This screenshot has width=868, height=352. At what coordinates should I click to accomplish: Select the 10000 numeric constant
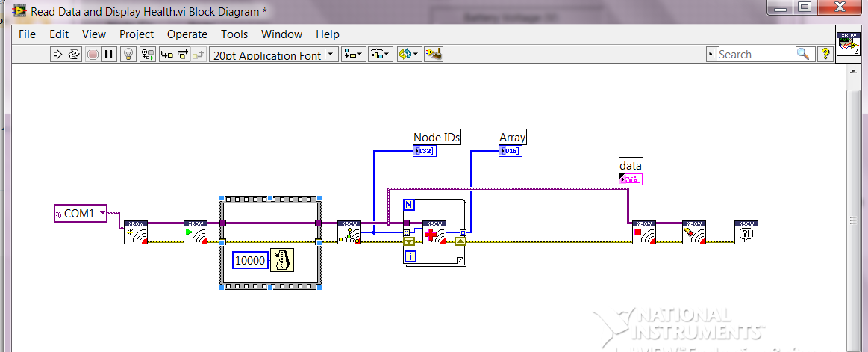tap(250, 260)
